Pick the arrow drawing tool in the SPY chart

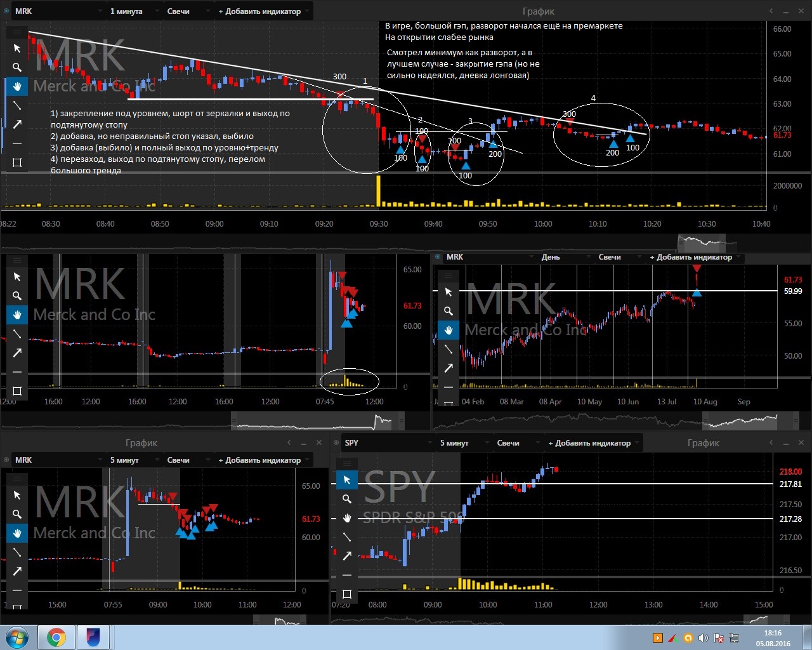(347, 556)
